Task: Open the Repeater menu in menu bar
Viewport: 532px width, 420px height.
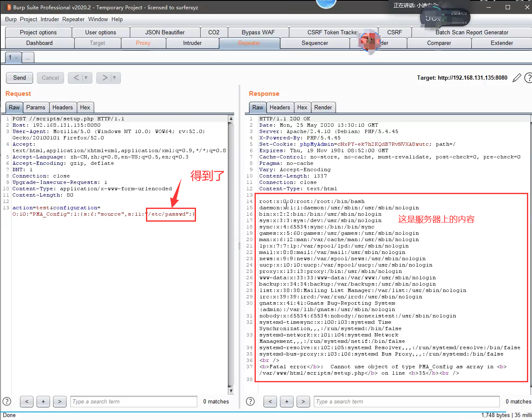Action: (x=73, y=19)
